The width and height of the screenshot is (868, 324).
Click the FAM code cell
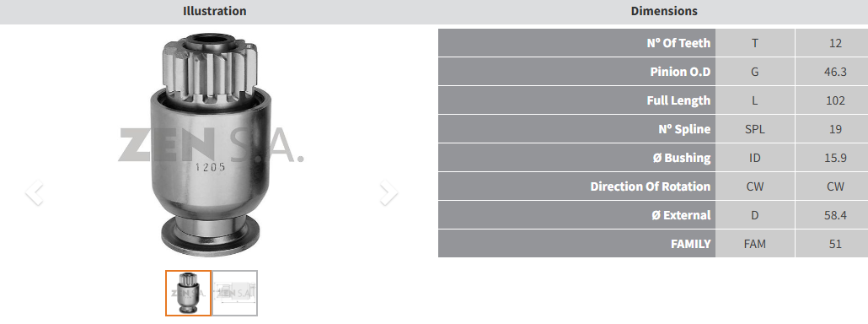click(x=755, y=244)
